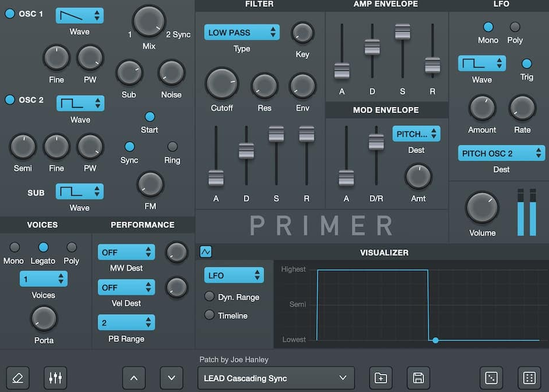Open the mixer sliders settings icon
Viewport: 549px width, 392px height.
[x=55, y=378]
